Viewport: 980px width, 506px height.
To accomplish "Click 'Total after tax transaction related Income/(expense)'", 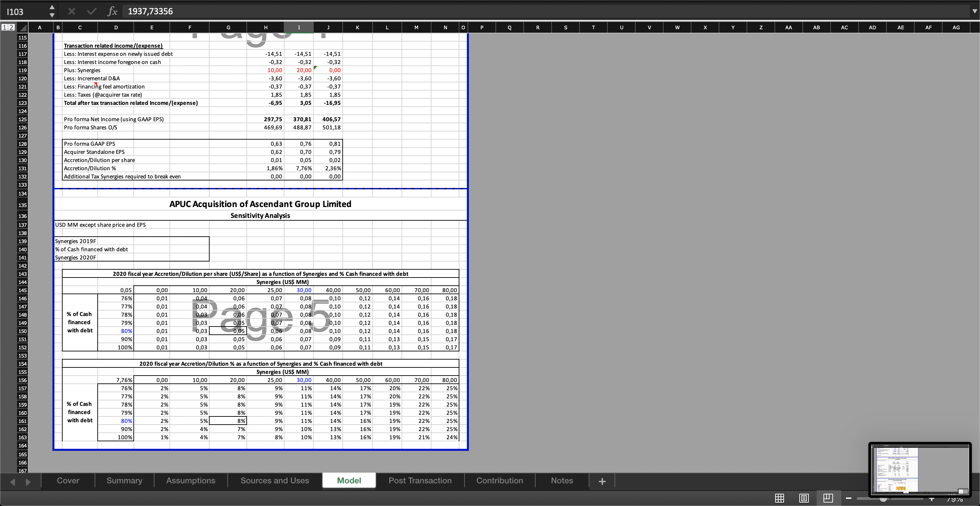I will tap(130, 103).
